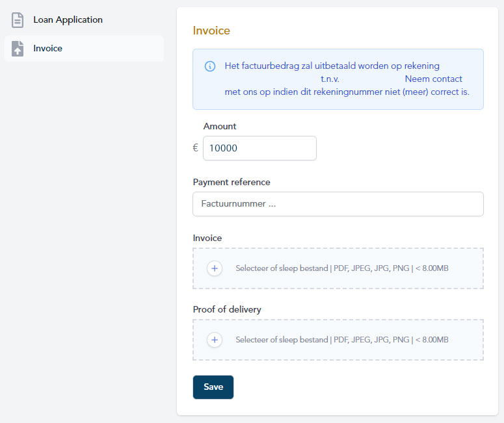The image size is (504, 423).
Task: Click the Invoice label above upload area
Action: tap(207, 238)
